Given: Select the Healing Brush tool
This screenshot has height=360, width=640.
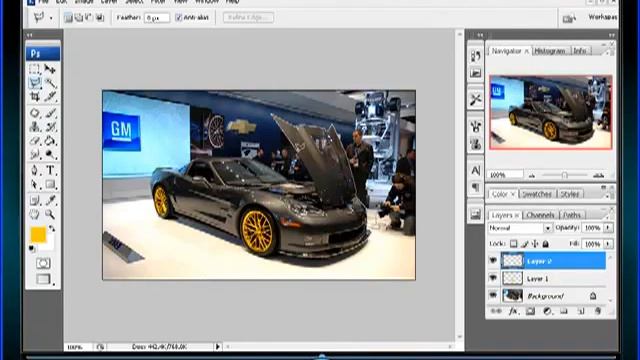Looking at the screenshot, I should tap(35, 113).
